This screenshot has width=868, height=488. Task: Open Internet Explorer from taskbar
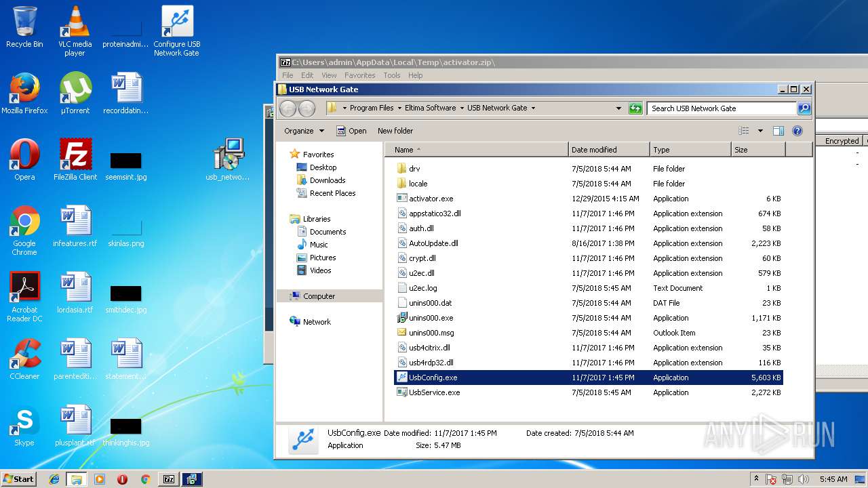pyautogui.click(x=54, y=479)
